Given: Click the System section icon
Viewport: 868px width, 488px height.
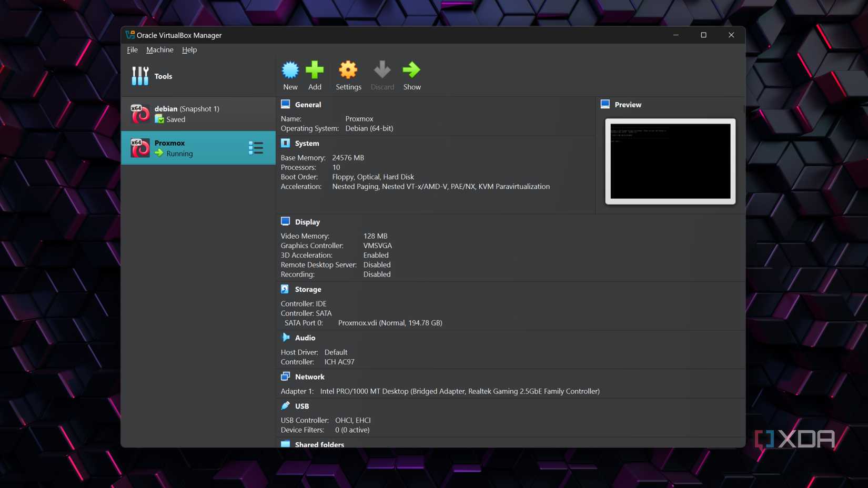Looking at the screenshot, I should click(x=285, y=143).
